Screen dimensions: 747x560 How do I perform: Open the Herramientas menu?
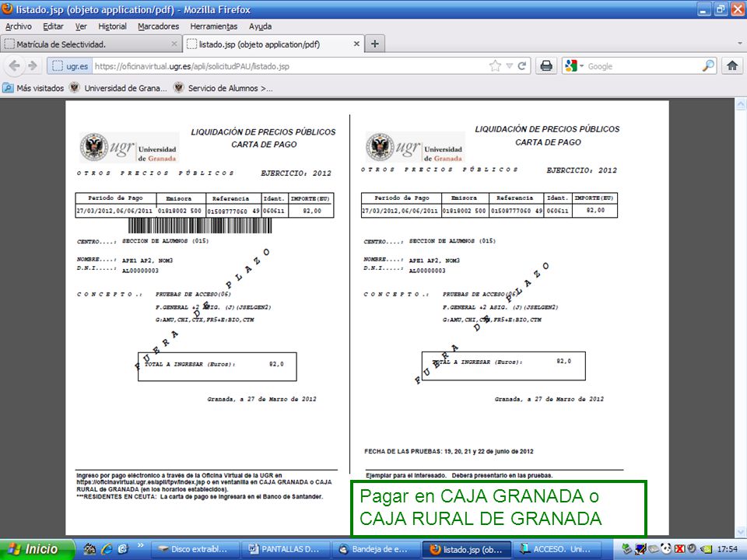click(x=213, y=26)
